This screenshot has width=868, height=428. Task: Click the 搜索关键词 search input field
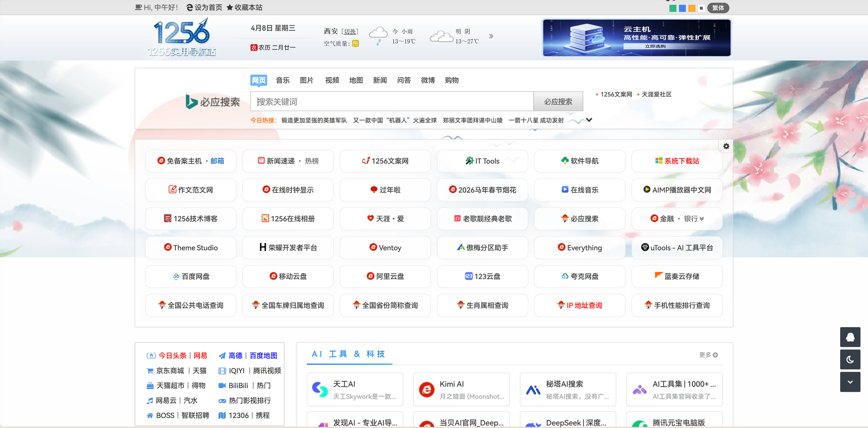[391, 102]
